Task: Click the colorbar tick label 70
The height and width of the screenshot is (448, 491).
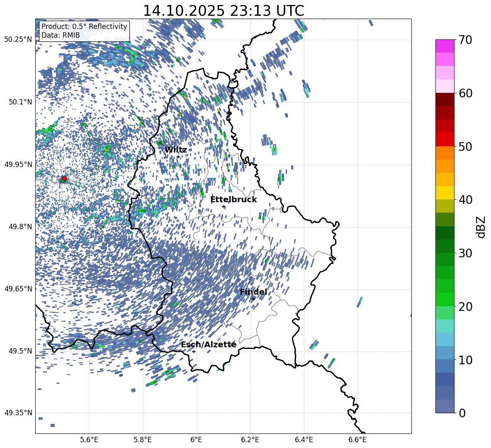Action: click(465, 40)
